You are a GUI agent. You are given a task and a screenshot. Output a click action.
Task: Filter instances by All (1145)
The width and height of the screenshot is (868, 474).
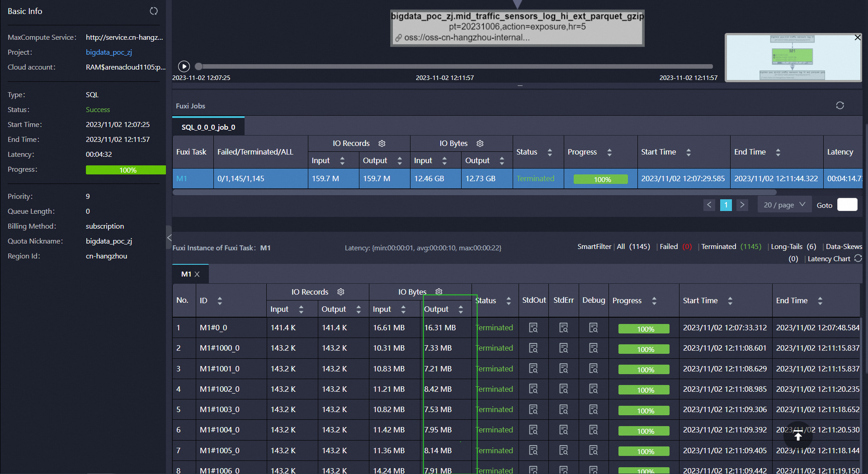[633, 247]
